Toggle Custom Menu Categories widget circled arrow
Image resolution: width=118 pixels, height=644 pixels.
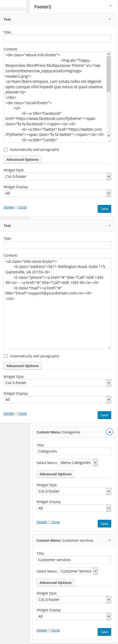click(110, 432)
